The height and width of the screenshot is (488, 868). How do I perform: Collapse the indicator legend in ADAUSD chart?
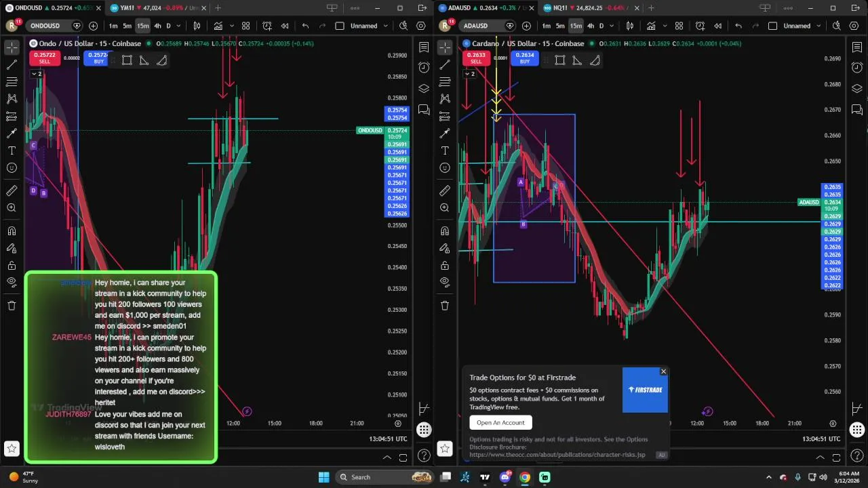(x=469, y=74)
